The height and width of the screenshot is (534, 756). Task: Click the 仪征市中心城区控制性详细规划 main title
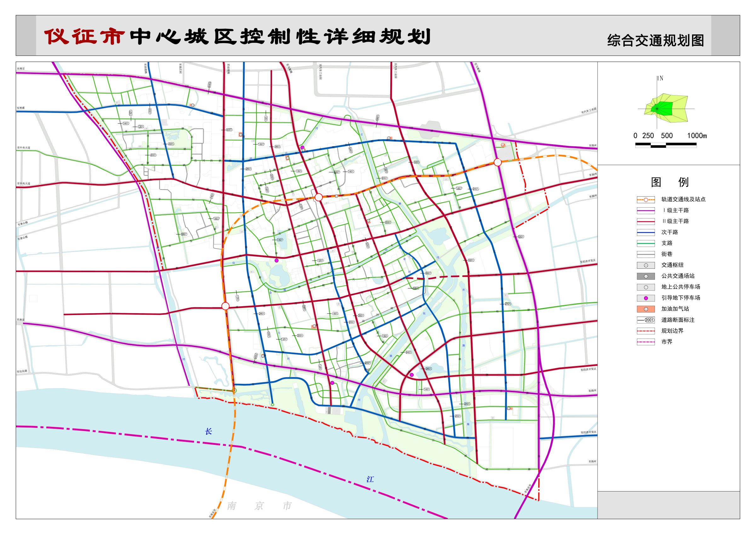238,36
